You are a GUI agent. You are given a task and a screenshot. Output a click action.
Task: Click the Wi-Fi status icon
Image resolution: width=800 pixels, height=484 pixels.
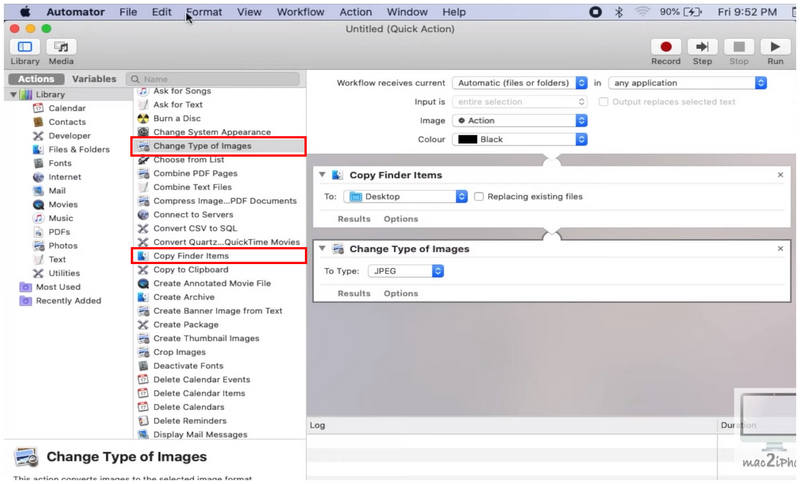(x=642, y=12)
